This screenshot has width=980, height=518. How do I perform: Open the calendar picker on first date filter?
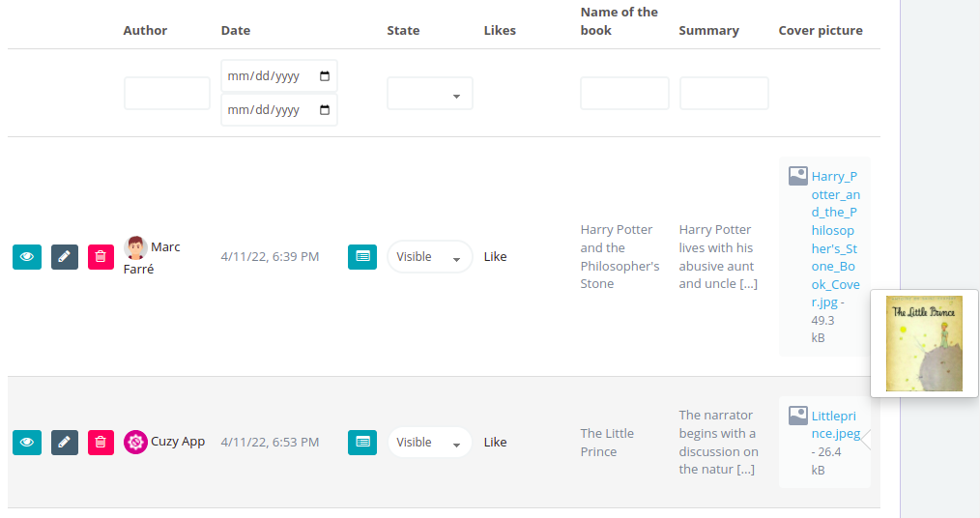pyautogui.click(x=325, y=76)
